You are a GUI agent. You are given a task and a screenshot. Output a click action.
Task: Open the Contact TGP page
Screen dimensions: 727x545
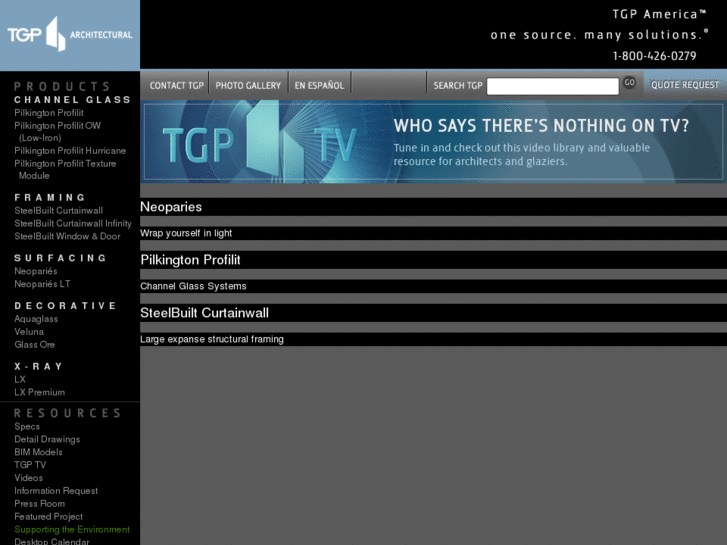(176, 85)
